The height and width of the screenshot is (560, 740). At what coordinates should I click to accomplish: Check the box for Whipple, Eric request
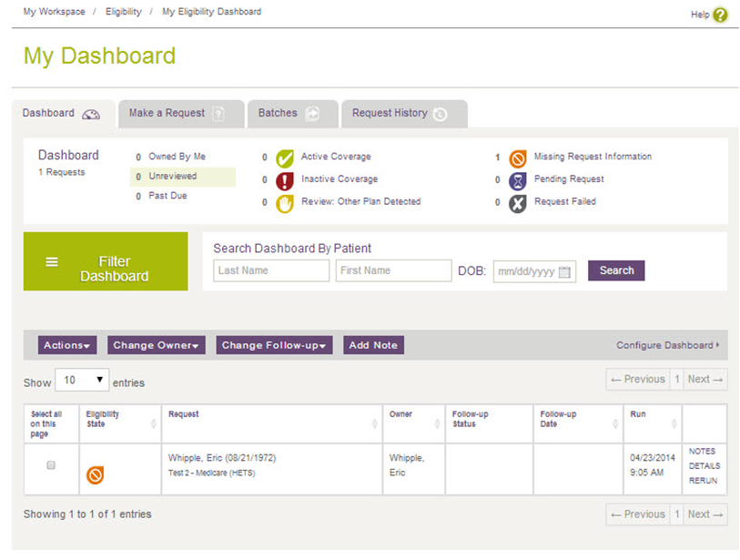pos(51,465)
